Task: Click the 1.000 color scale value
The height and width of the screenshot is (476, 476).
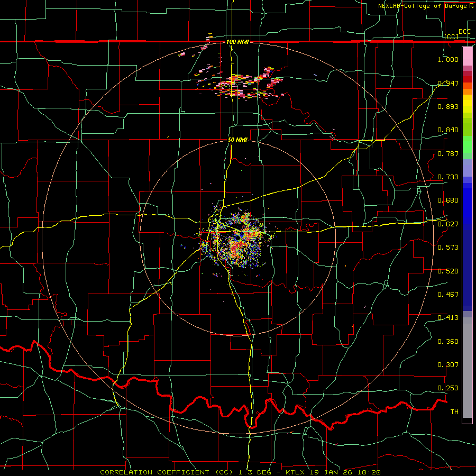Action: point(448,59)
